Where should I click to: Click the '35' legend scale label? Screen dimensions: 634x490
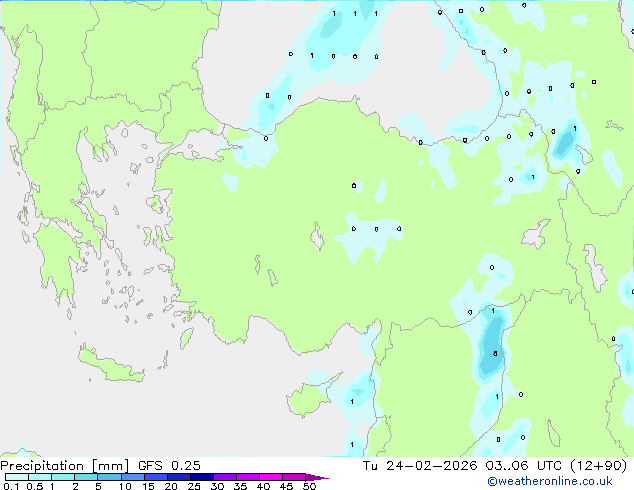click(240, 486)
